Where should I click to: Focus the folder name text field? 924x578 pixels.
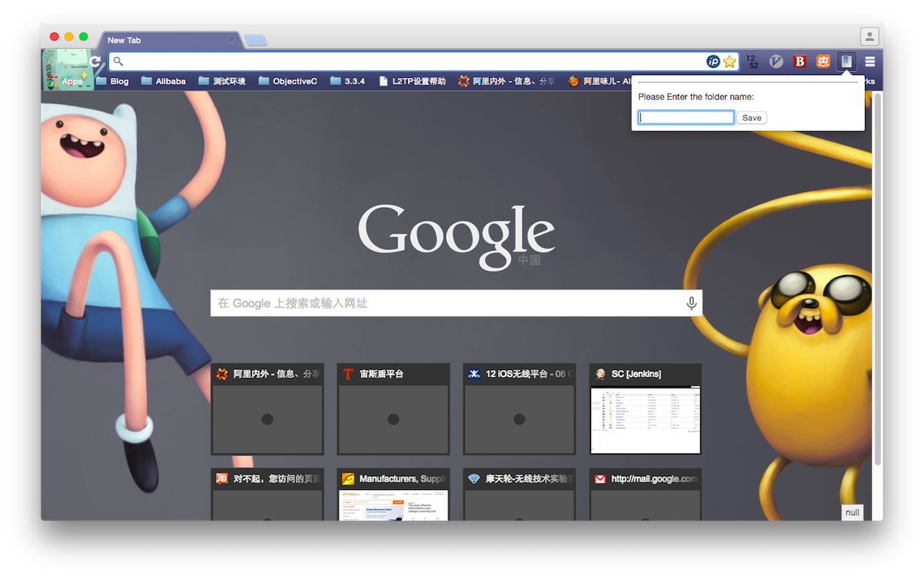[687, 118]
